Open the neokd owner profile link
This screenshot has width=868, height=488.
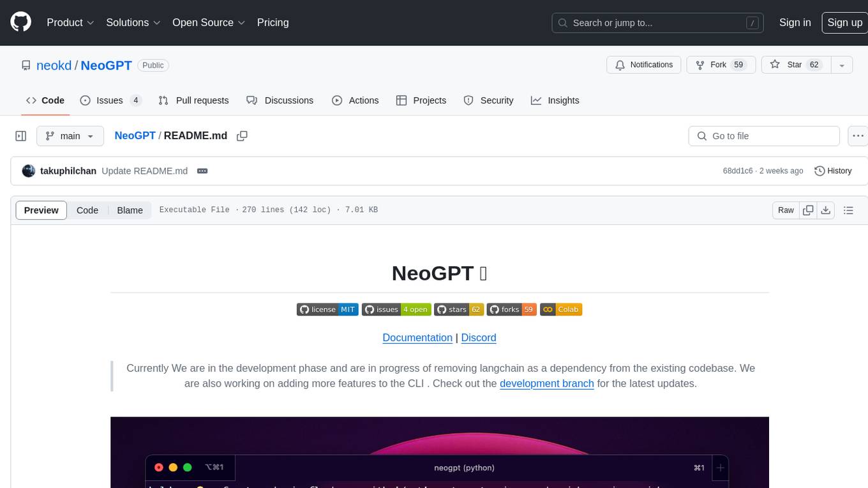point(54,65)
